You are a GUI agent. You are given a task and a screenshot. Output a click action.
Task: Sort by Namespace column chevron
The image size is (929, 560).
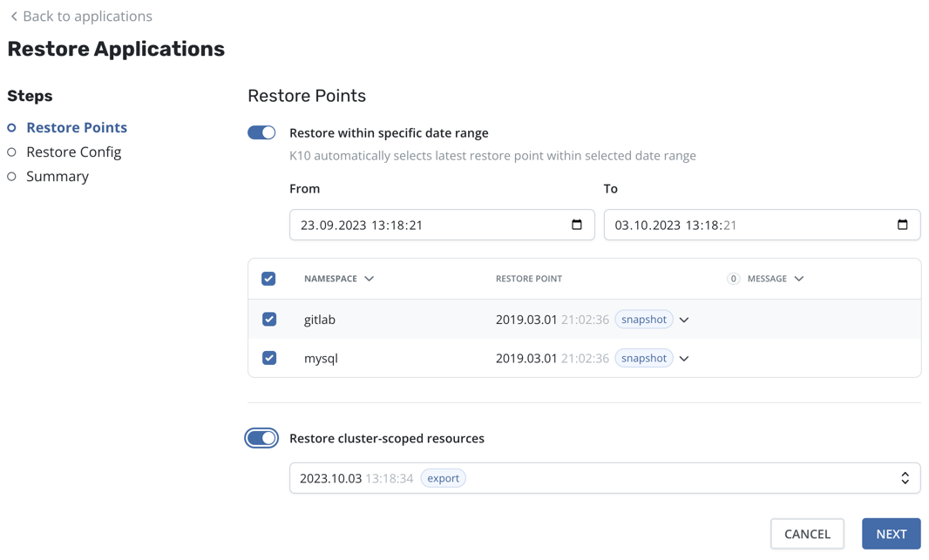click(x=370, y=279)
